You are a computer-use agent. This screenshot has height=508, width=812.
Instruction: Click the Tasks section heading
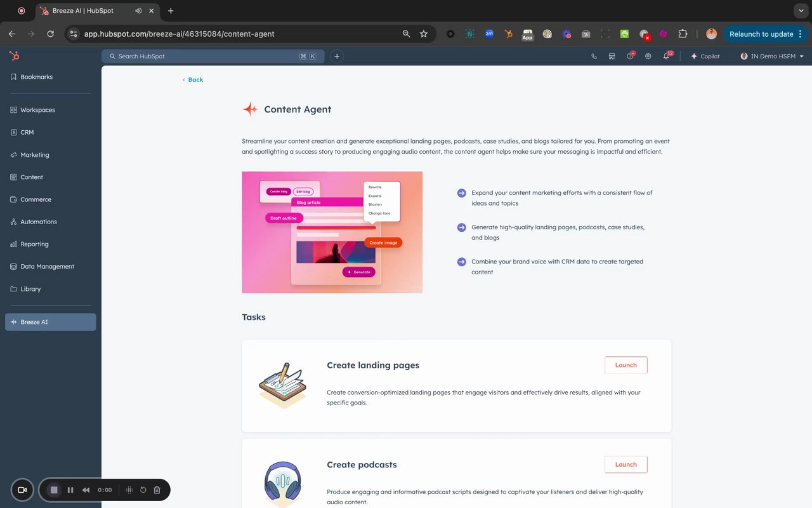(x=254, y=317)
